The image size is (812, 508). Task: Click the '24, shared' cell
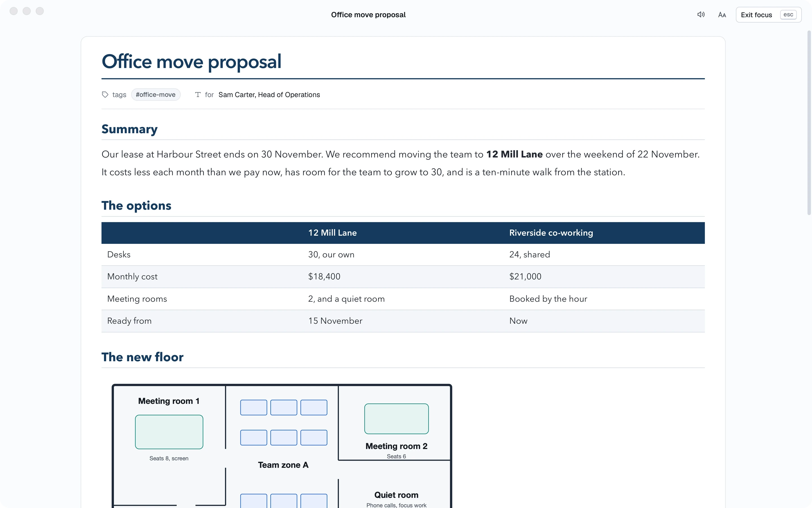pos(529,255)
